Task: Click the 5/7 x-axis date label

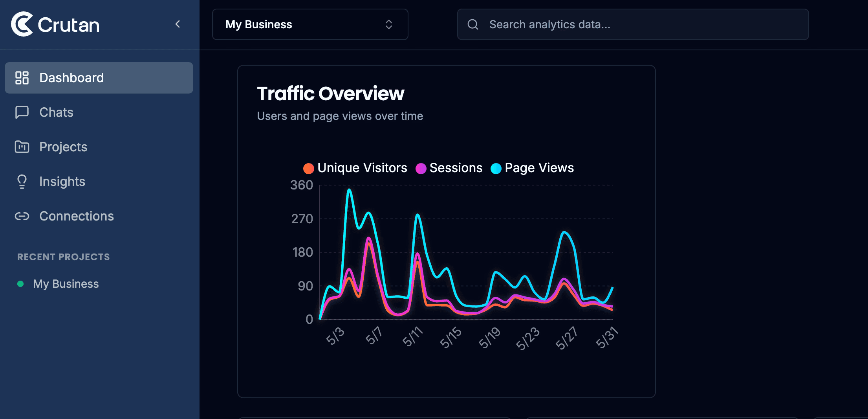Action: 374,336
